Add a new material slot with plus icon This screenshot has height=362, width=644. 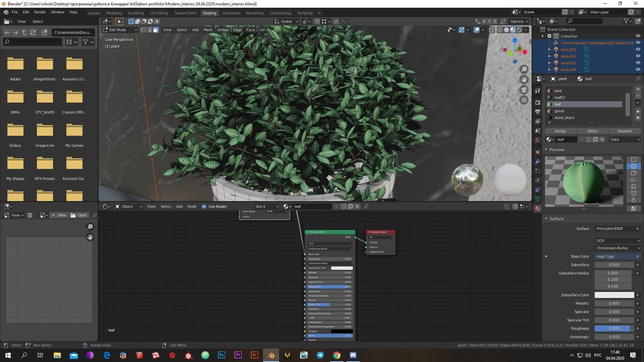click(x=638, y=89)
